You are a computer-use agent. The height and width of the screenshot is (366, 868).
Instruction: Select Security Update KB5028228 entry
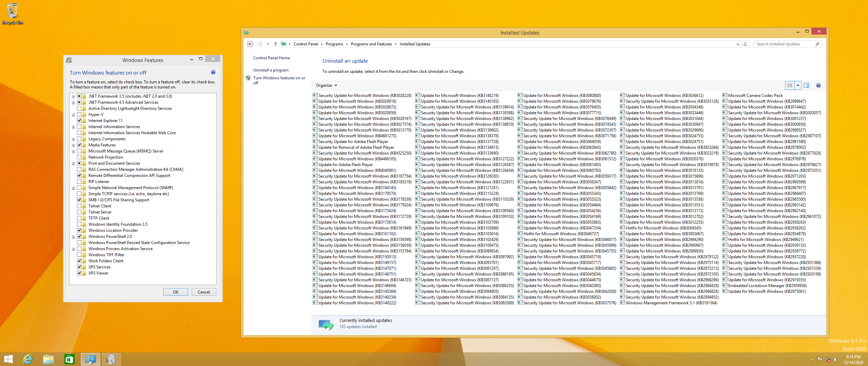tap(362, 96)
